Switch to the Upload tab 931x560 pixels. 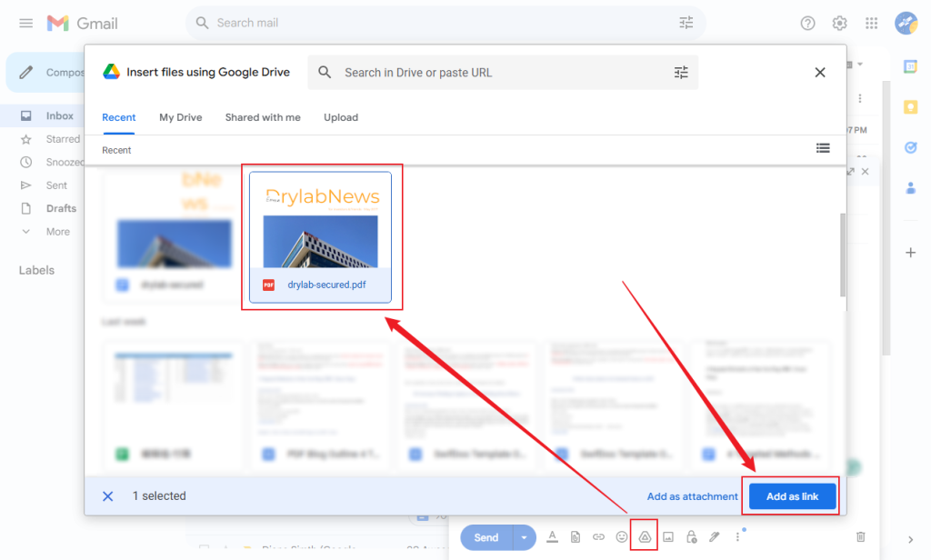(x=340, y=117)
